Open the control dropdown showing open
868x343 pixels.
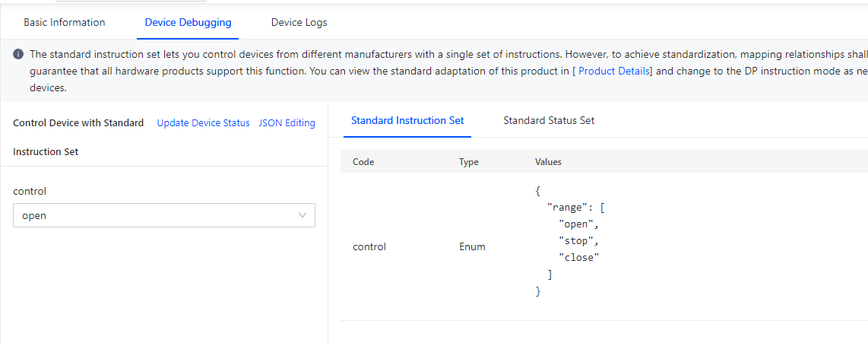[164, 215]
